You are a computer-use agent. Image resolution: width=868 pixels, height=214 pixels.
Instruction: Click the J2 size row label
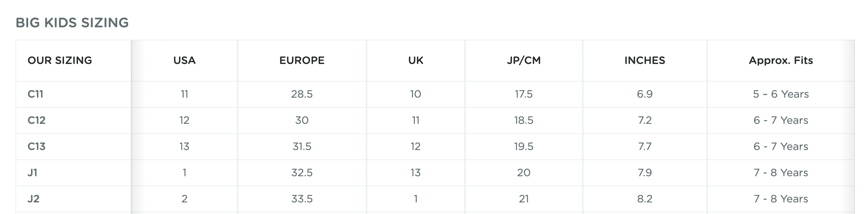click(x=33, y=199)
